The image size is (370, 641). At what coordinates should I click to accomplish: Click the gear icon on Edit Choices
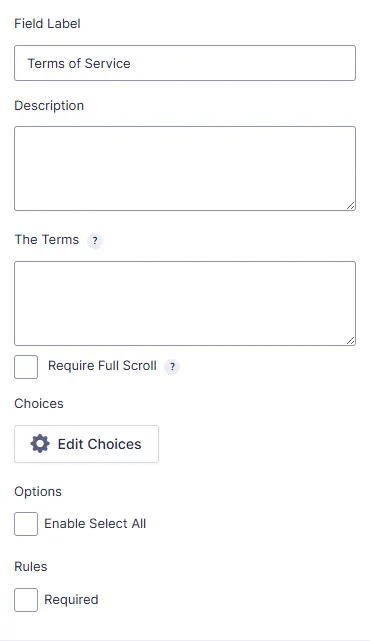coord(40,444)
